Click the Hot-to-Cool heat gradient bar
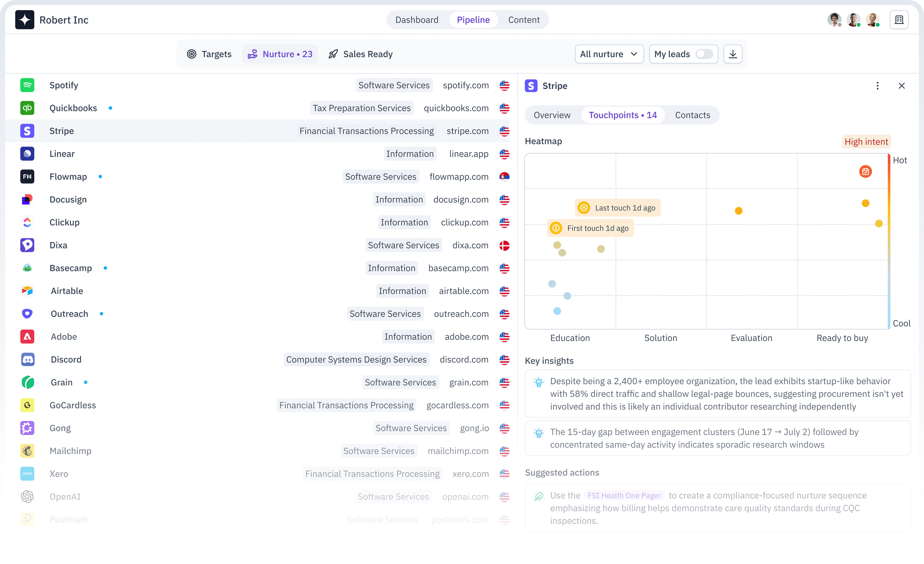 click(x=889, y=241)
